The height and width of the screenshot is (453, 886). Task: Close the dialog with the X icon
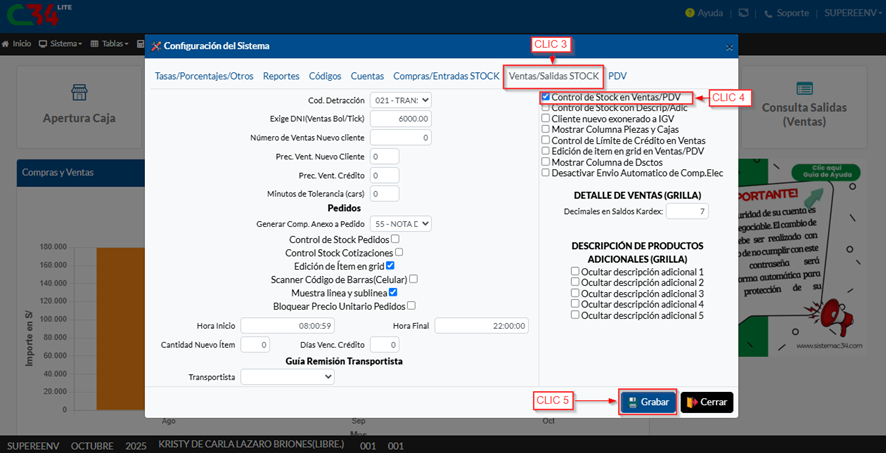(729, 46)
